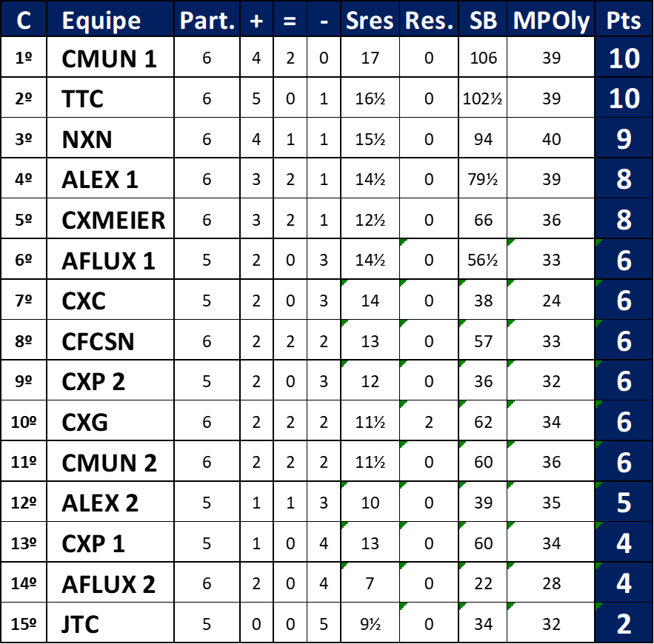The width and height of the screenshot is (654, 644).
Task: Click the '=' draws column header
Action: coord(290,20)
